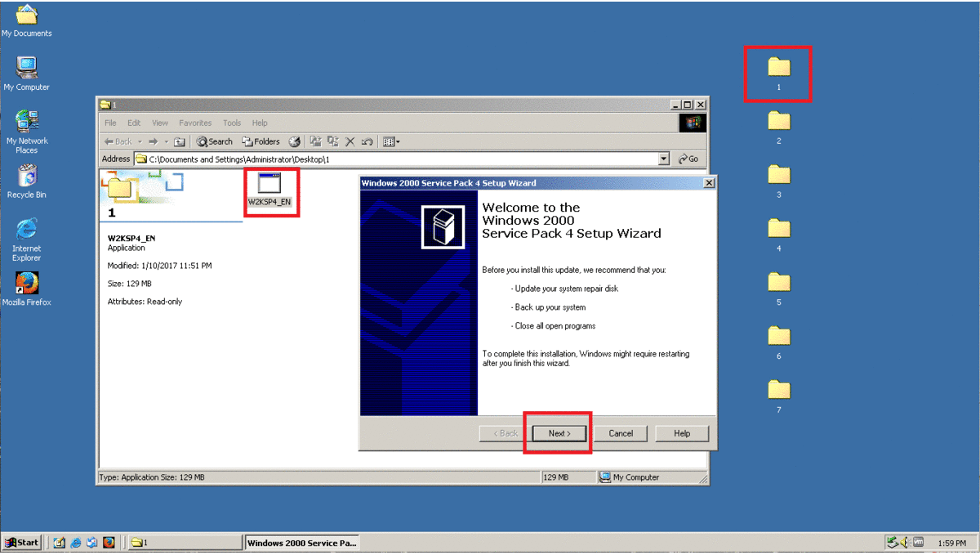Open the Tools menu
This screenshot has width=980, height=555.
pos(232,123)
